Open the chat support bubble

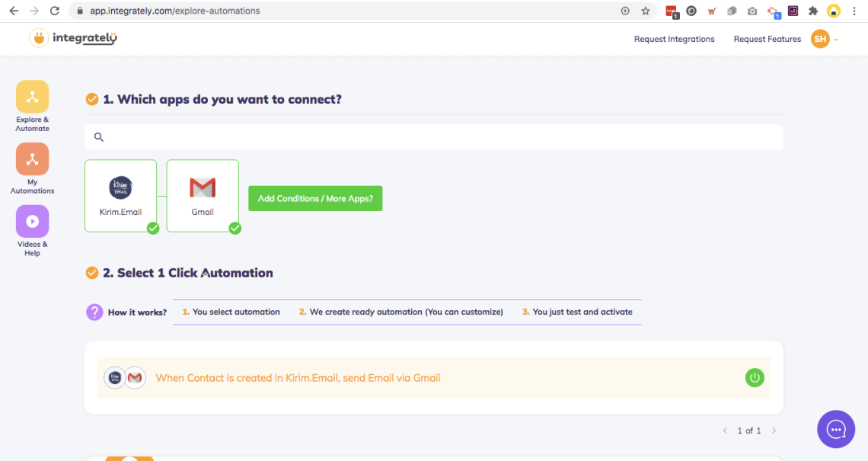[836, 429]
